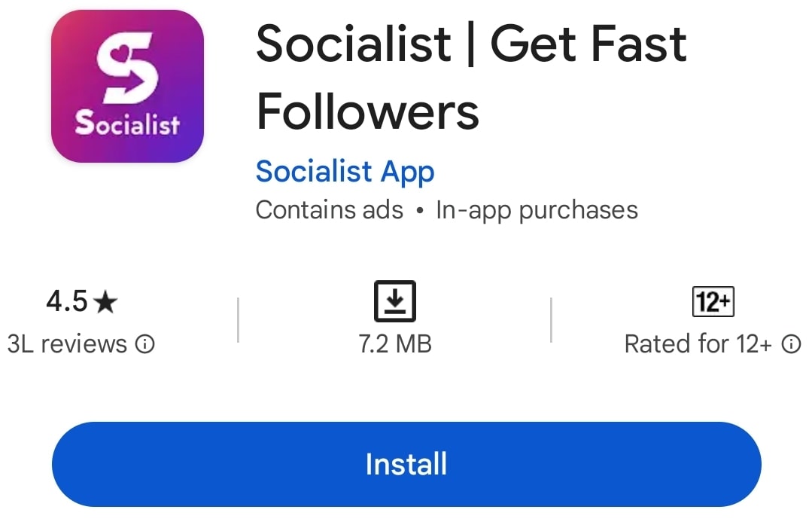Viewport: 812px width, 531px height.
Task: Tap the 12+ content rating badge
Action: 713,301
